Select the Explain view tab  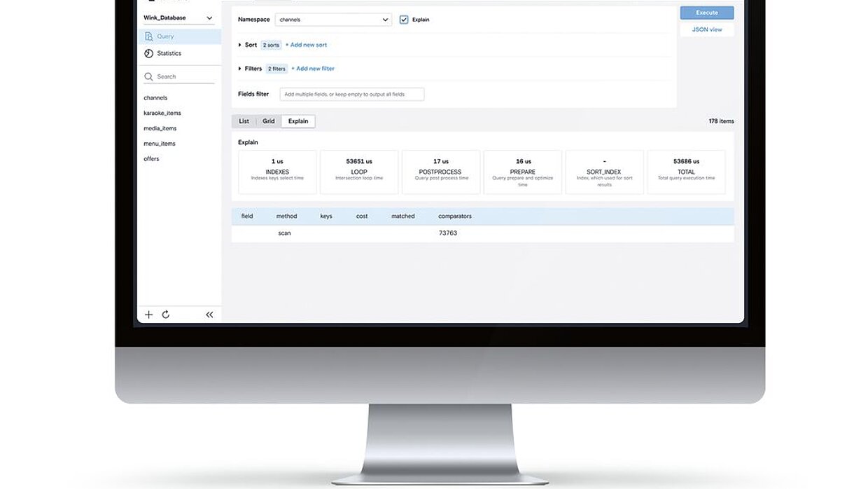click(x=298, y=121)
